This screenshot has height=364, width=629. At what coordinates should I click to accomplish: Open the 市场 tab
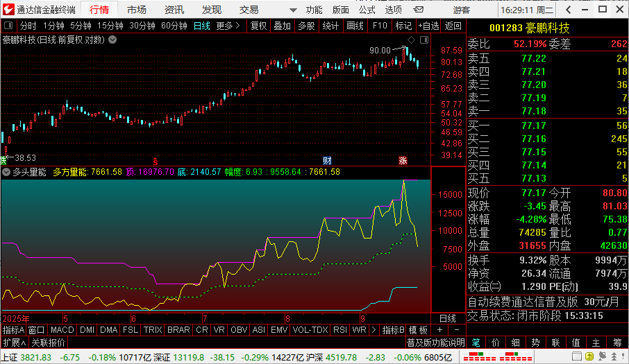[x=137, y=10]
